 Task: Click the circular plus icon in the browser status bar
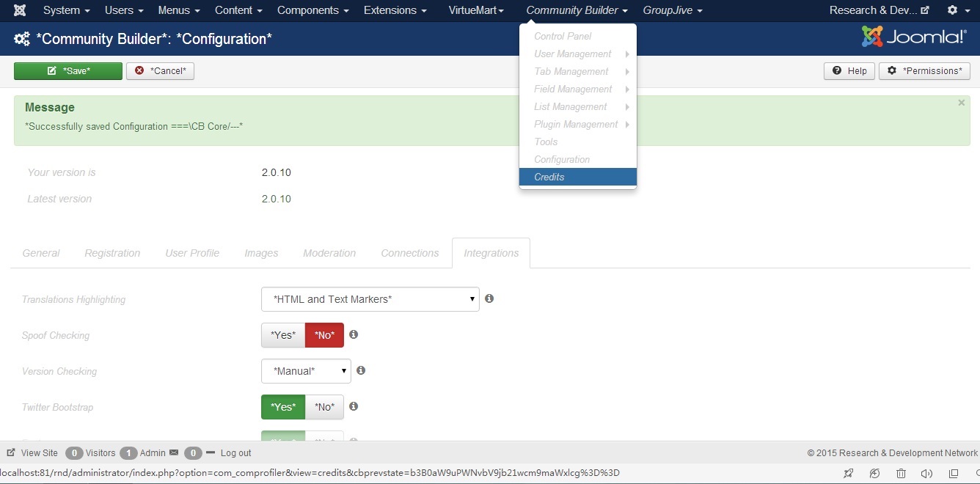click(x=874, y=474)
